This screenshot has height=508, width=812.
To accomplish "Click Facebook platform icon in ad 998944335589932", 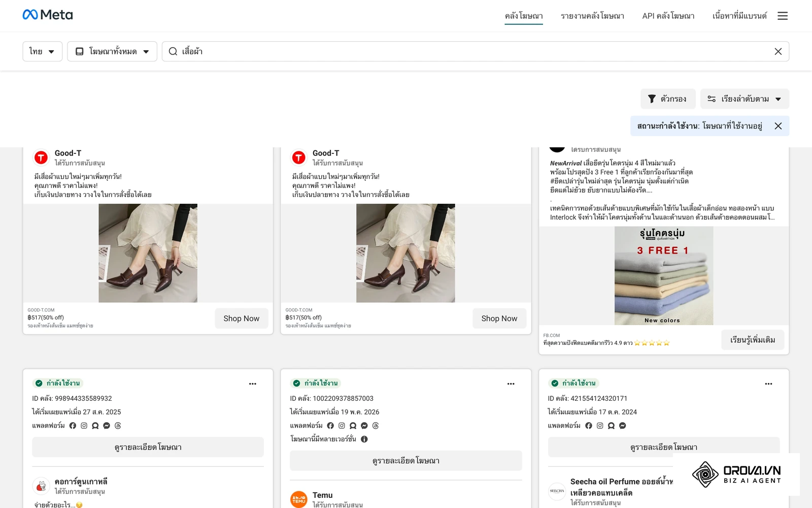I will click(73, 426).
